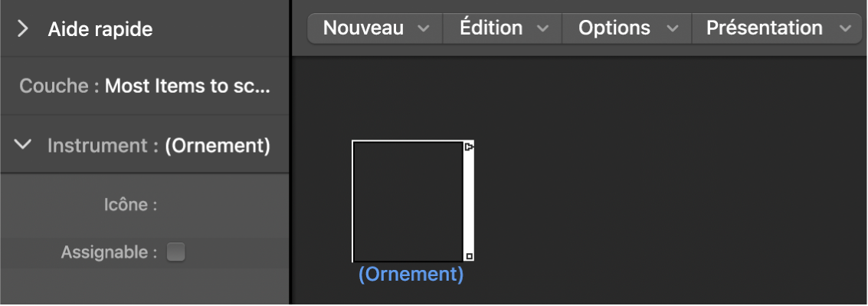This screenshot has height=306, width=868.
Task: Expand the Aide rapide section chevron
Action: click(23, 28)
